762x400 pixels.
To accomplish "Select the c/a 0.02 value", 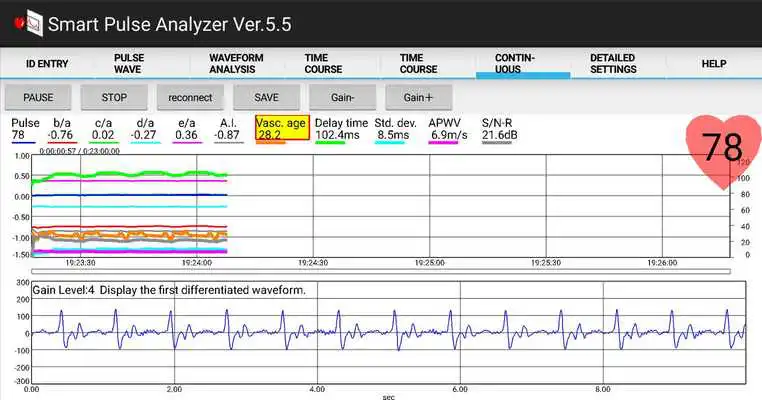I will (x=103, y=129).
